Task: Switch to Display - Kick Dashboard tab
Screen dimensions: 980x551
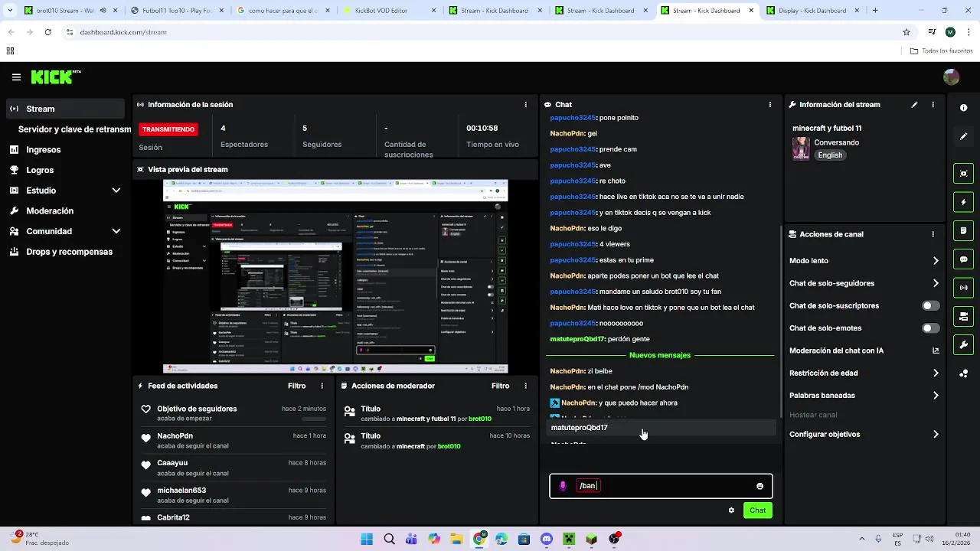Action: pyautogui.click(x=813, y=11)
